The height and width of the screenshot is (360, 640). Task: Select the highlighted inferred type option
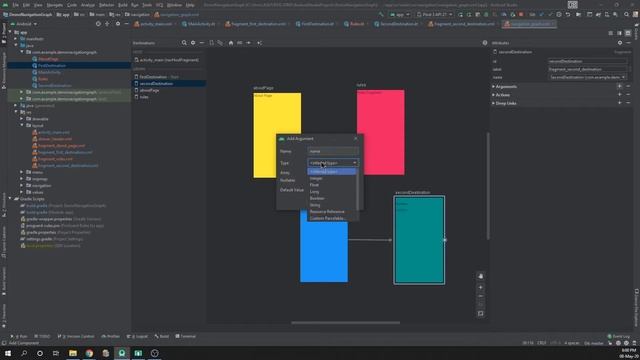coord(332,172)
